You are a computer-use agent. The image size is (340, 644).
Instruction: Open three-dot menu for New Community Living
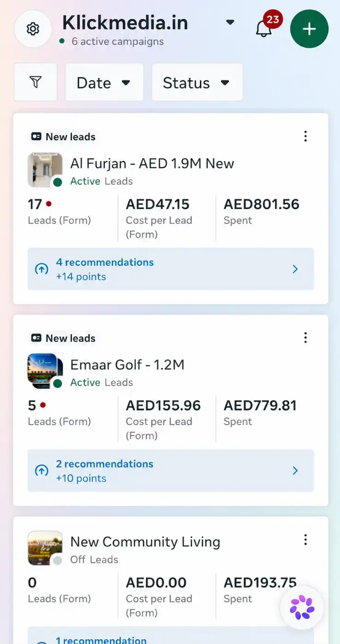click(x=305, y=540)
